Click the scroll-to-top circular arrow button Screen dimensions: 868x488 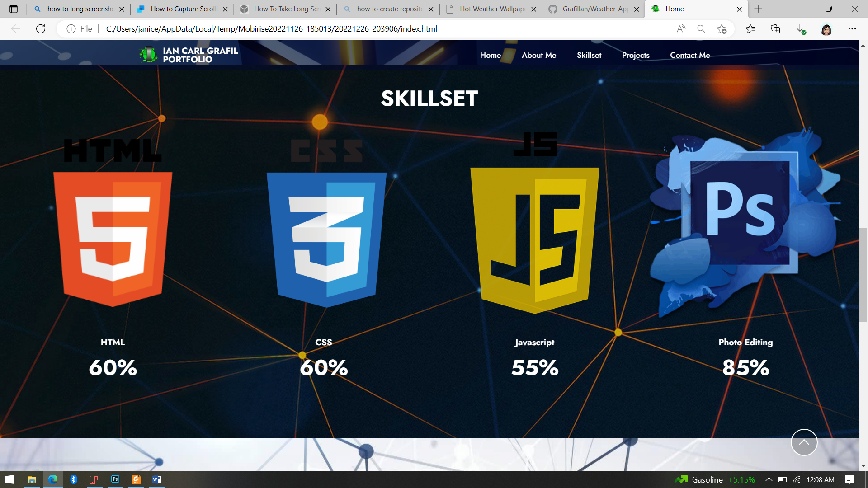[804, 442]
